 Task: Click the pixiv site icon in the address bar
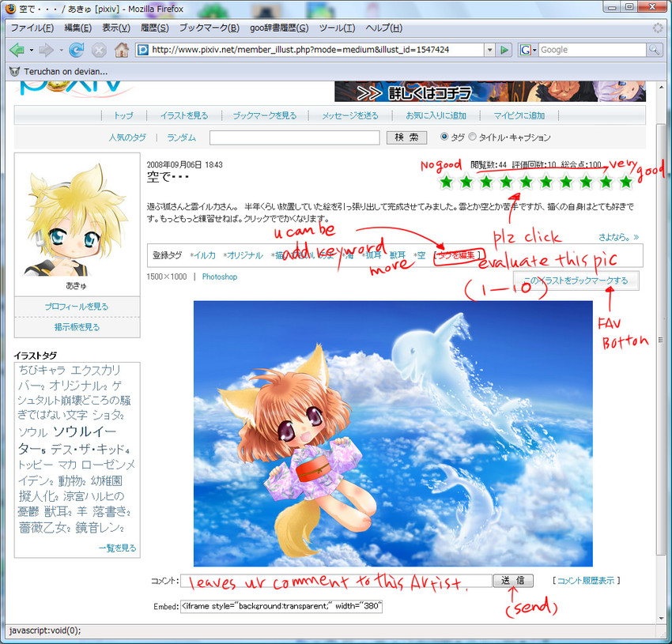click(x=143, y=50)
